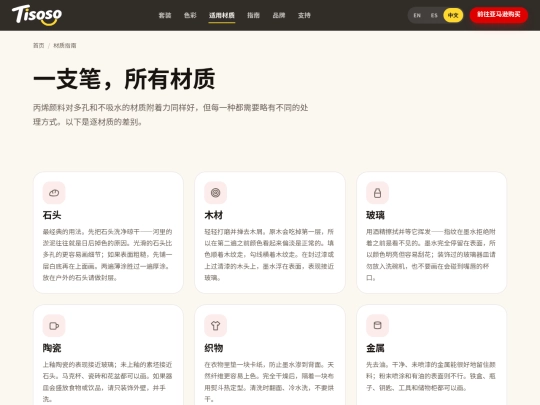Select the 中文 language option

453,15
